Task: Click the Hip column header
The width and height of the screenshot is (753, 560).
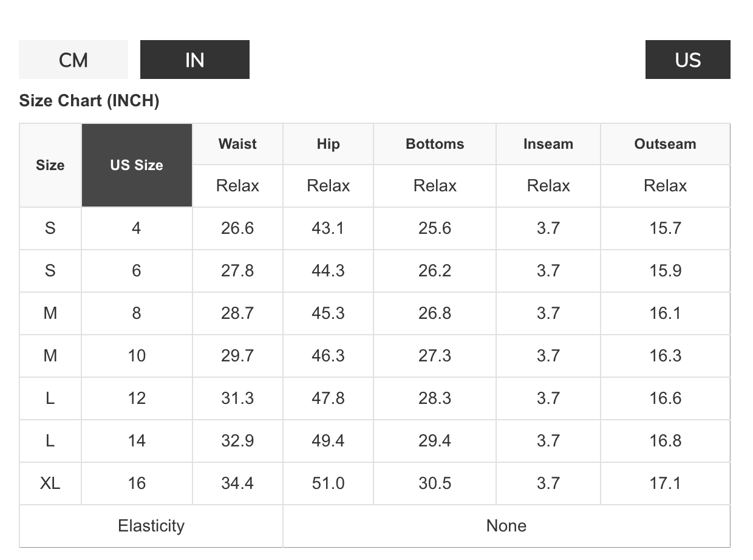Action: 328,144
